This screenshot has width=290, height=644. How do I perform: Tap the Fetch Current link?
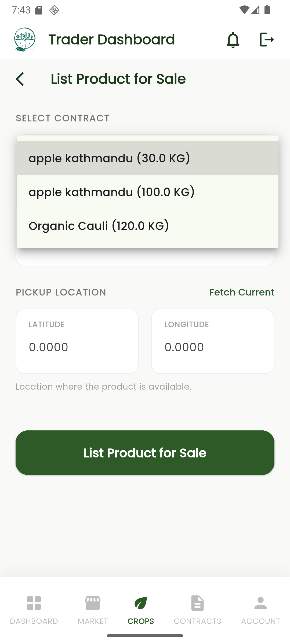[242, 292]
